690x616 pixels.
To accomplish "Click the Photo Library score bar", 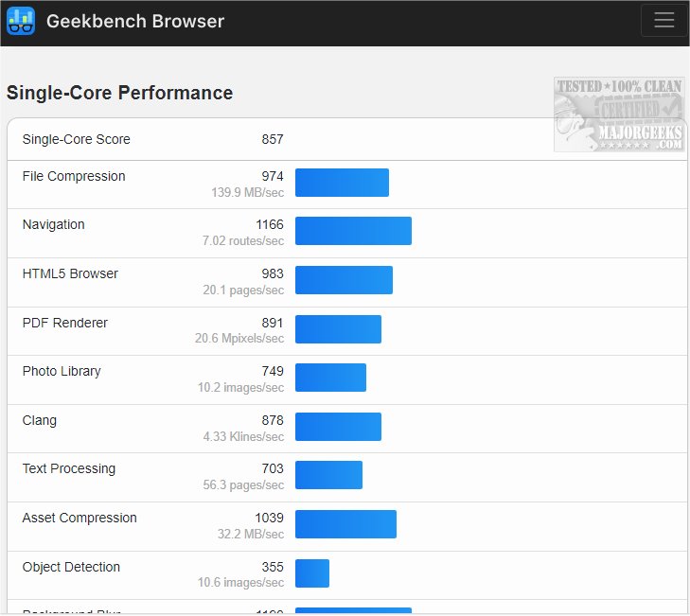I will coord(330,378).
